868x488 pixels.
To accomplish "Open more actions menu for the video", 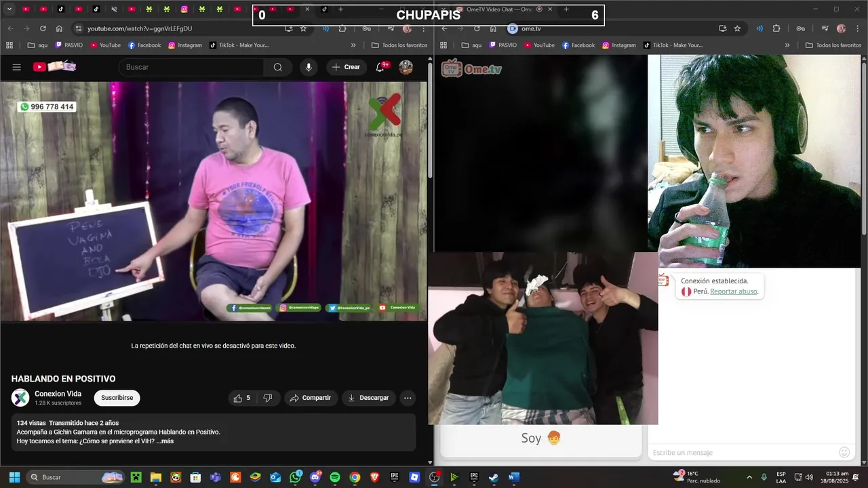I will coord(408,398).
